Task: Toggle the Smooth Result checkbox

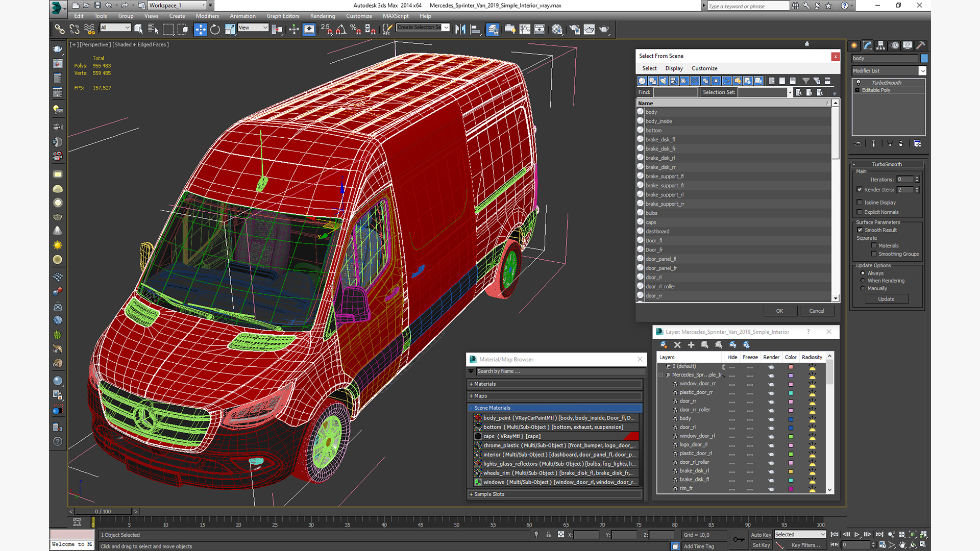Action: pos(860,230)
